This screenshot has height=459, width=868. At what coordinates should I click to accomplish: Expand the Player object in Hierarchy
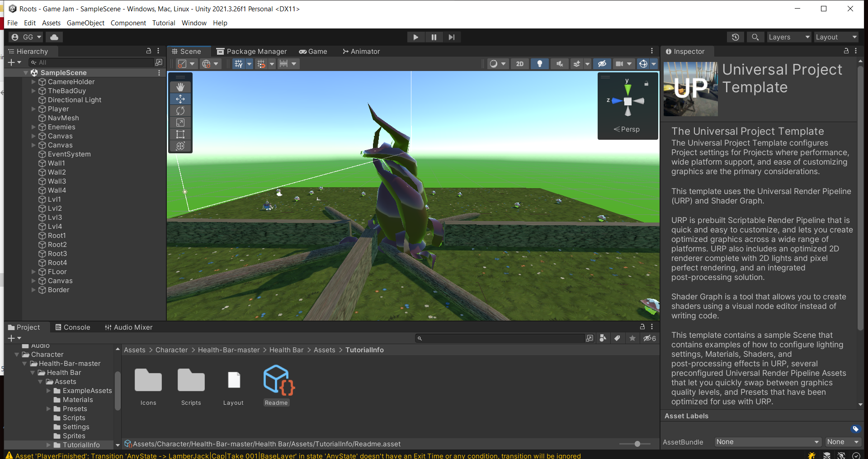[33, 109]
